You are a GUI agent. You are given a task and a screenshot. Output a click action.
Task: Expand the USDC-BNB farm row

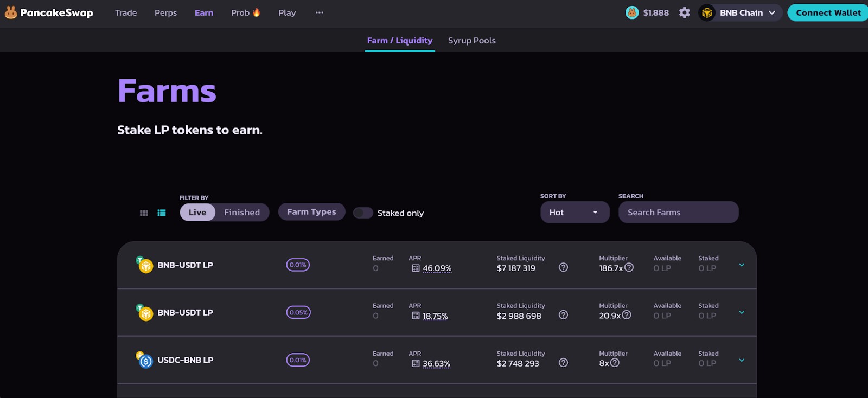(742, 361)
